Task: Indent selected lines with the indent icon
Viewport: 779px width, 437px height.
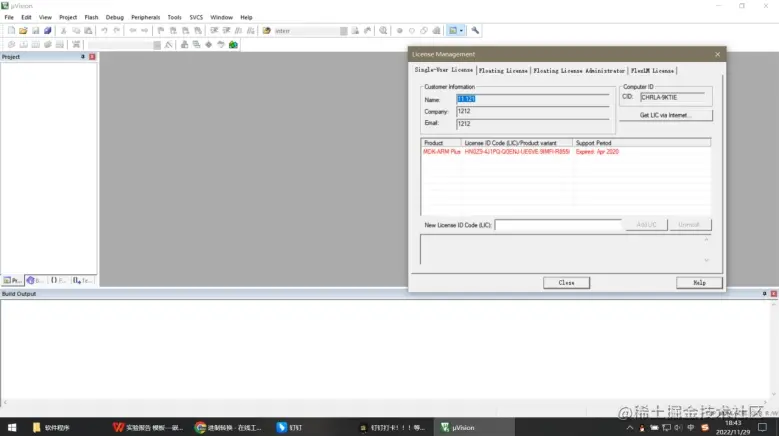Action: coord(214,31)
